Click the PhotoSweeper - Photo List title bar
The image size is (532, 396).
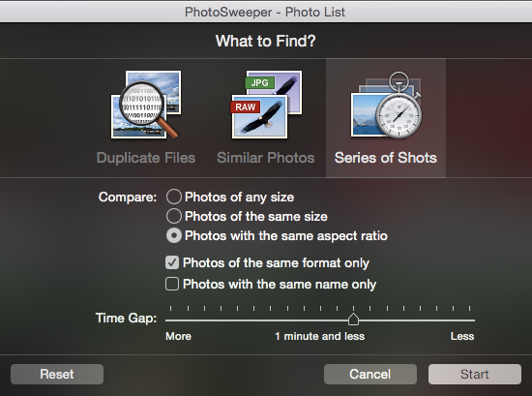point(266,12)
